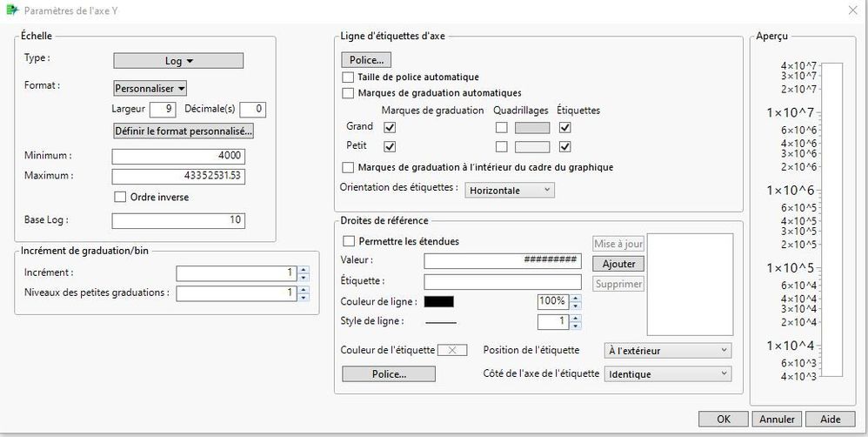This screenshot has width=868, height=437.
Task: Uncheck Grand marques de graduation checkbox
Action: [x=390, y=127]
